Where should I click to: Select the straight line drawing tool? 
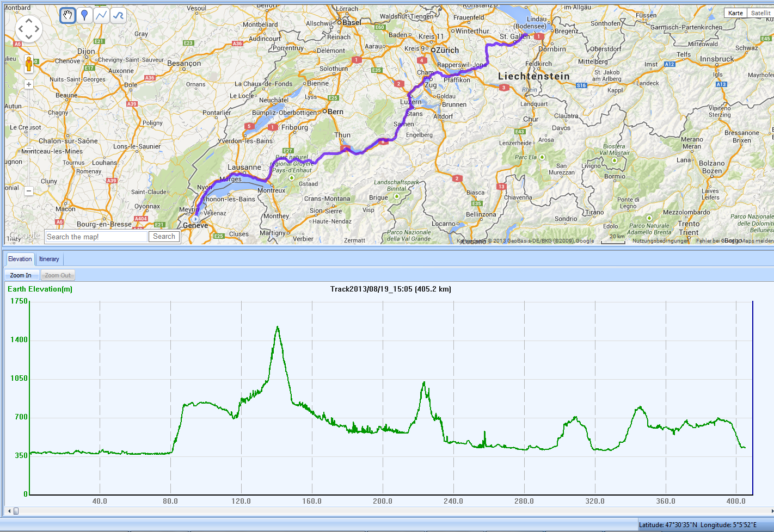pos(101,15)
